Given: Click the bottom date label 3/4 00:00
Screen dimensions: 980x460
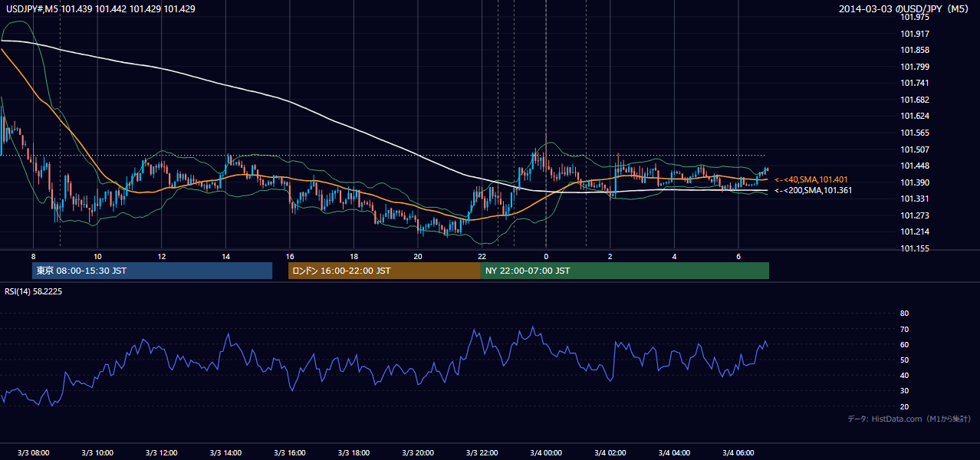Looking at the screenshot, I should tap(546, 453).
